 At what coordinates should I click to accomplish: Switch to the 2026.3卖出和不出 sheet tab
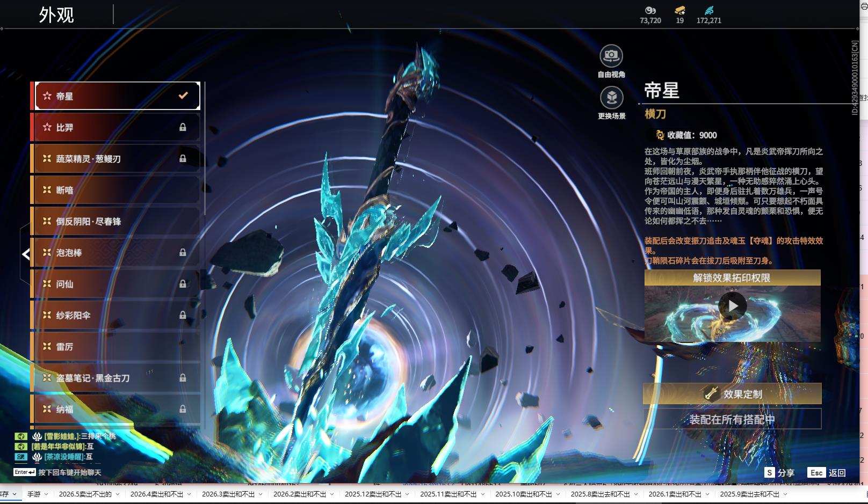click(228, 494)
